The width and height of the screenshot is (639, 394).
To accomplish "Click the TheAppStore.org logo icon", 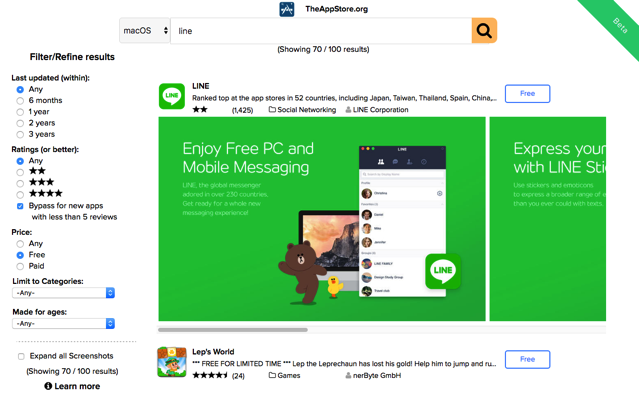I will point(286,9).
